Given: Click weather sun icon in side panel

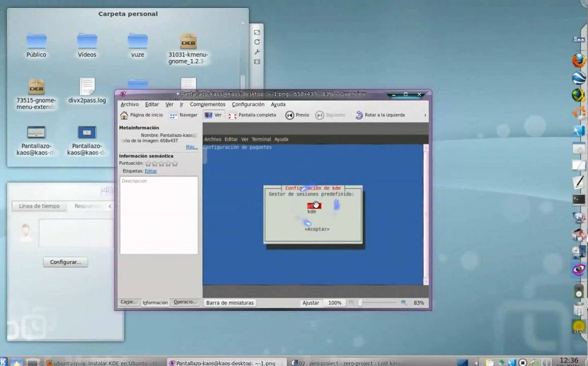Looking at the screenshot, I should (x=579, y=326).
